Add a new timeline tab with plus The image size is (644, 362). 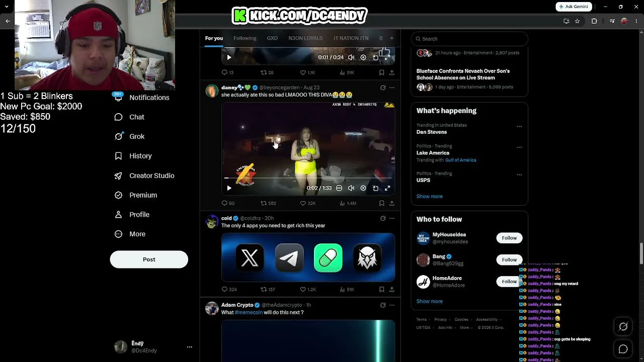pyautogui.click(x=392, y=38)
